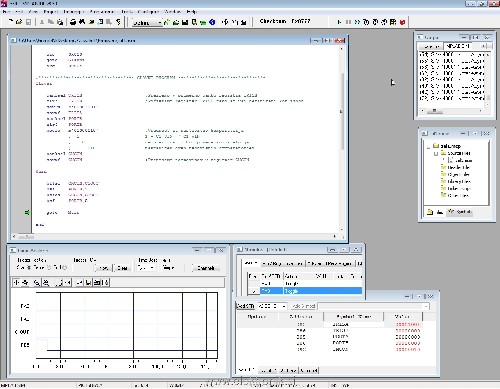Click the Clear button in Logic Analyzer
Image resolution: width=500 pixels, height=389 pixels.
click(x=122, y=268)
